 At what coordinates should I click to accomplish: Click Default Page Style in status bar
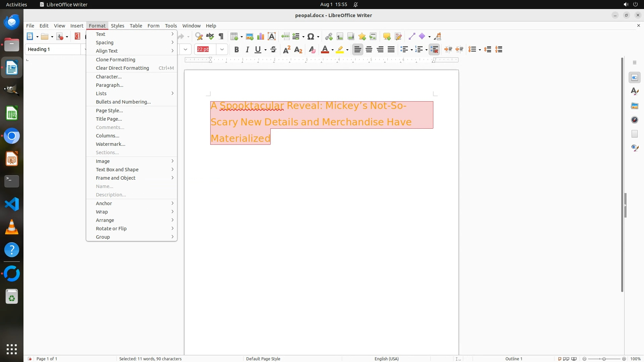(x=263, y=359)
